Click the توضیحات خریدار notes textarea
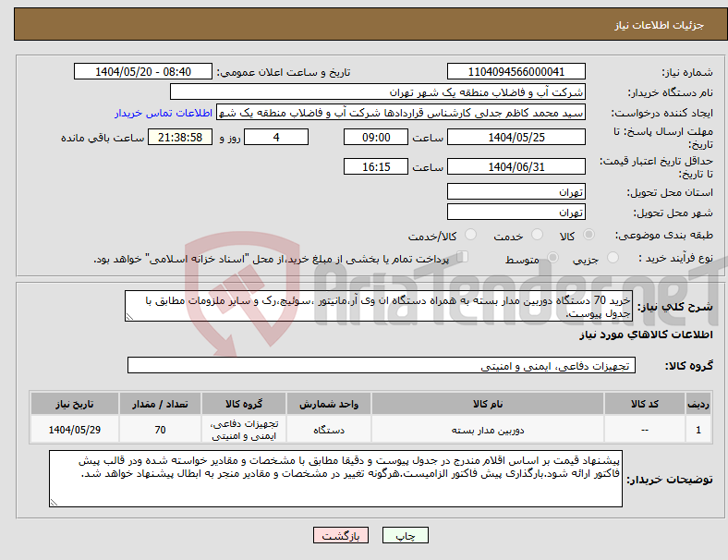The width and height of the screenshot is (728, 560). click(x=335, y=479)
